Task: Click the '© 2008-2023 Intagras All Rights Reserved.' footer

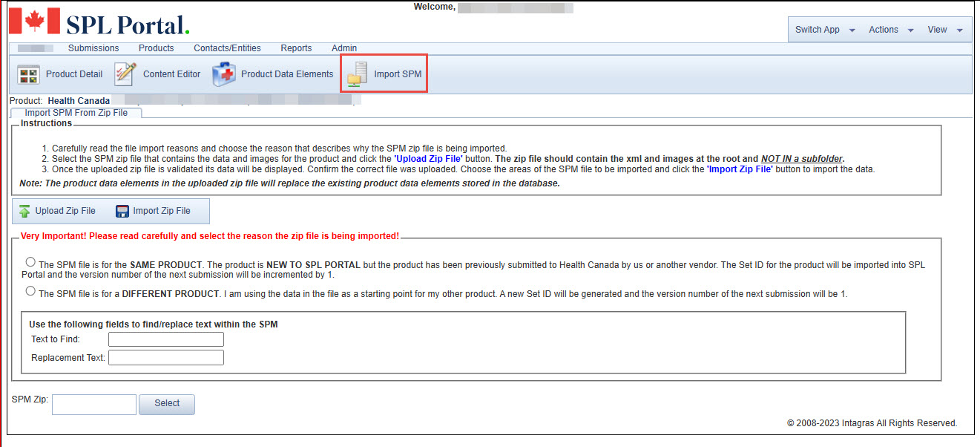Action: pos(872,423)
